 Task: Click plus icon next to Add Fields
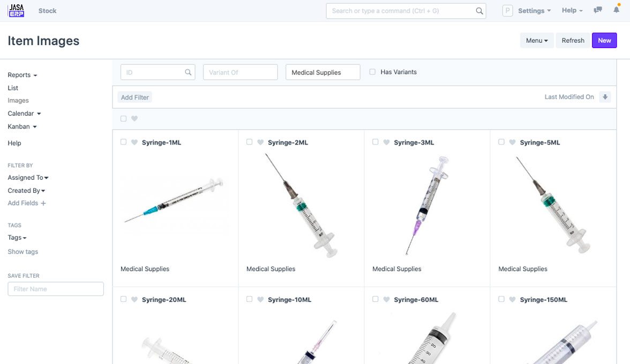pos(43,203)
